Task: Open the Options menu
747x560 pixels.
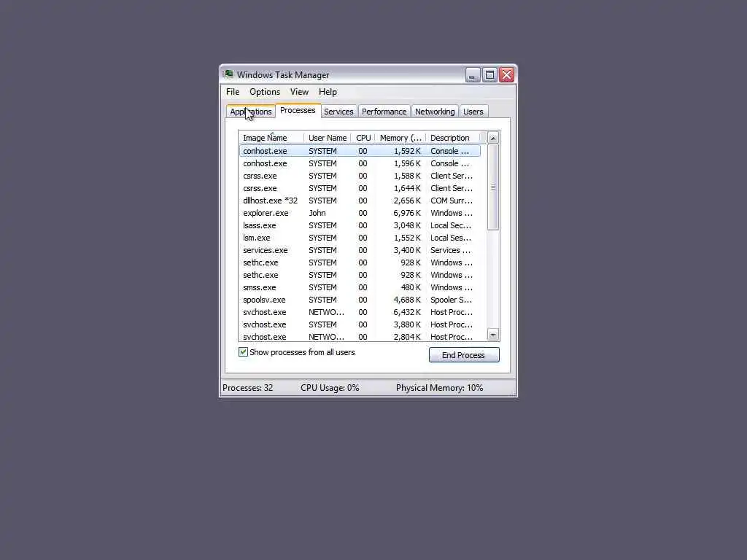Action: point(264,92)
